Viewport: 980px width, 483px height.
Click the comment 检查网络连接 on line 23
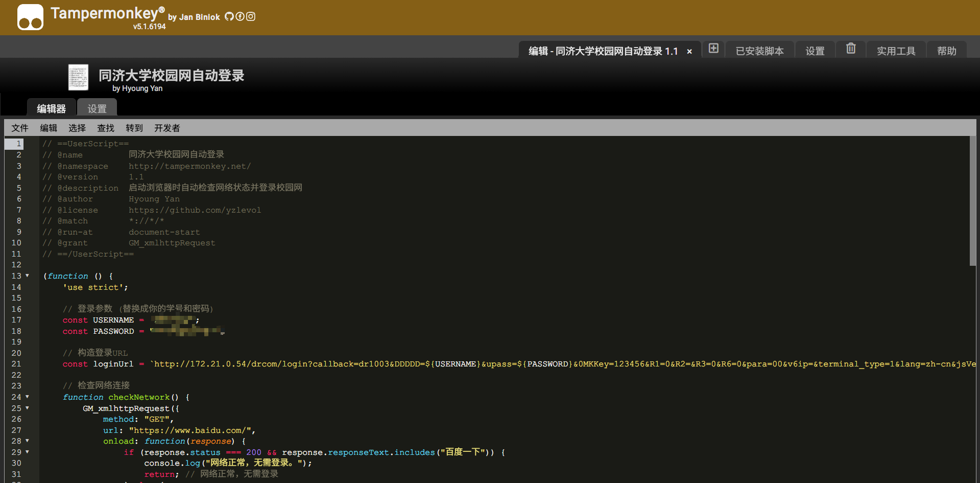pos(96,385)
